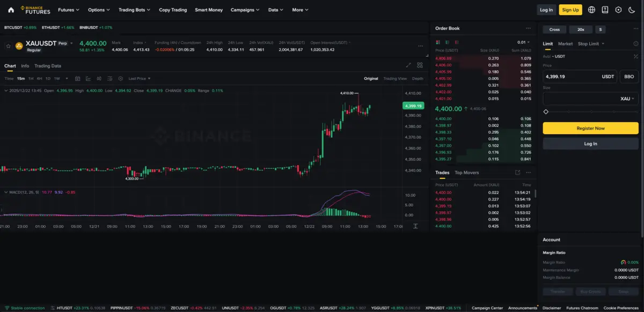Open the chart grid layout icon
644x312 pixels.
click(x=420, y=65)
